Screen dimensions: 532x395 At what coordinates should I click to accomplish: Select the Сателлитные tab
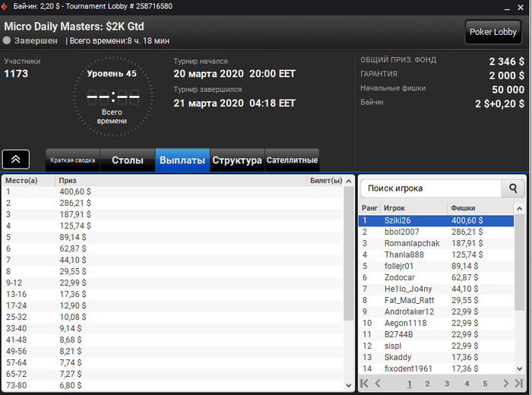click(x=292, y=160)
